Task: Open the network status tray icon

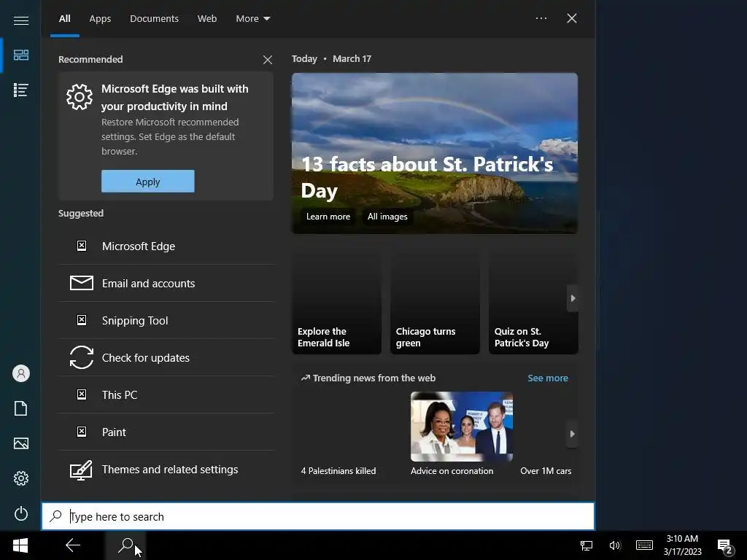Action: click(587, 545)
